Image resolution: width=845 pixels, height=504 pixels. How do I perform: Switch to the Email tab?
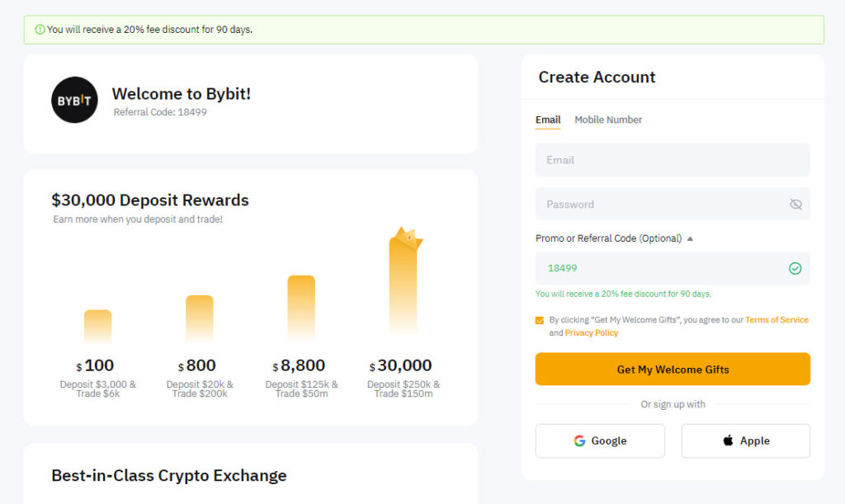(x=548, y=120)
